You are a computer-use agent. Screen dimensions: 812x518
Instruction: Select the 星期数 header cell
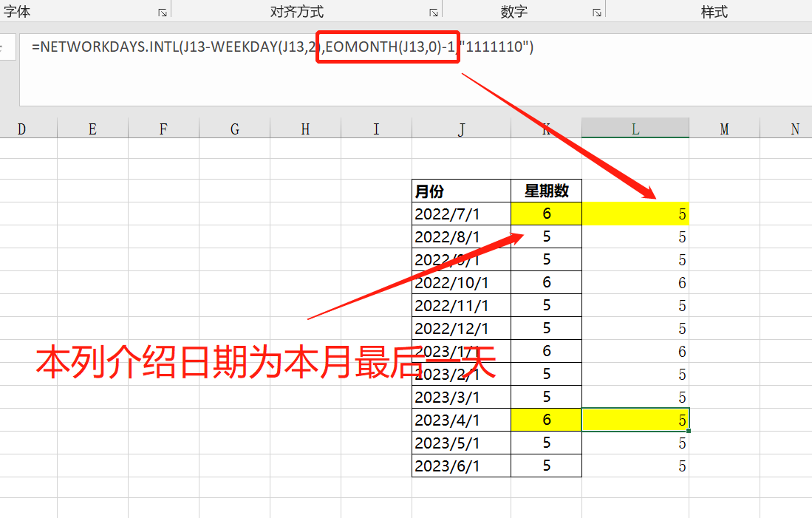[546, 191]
